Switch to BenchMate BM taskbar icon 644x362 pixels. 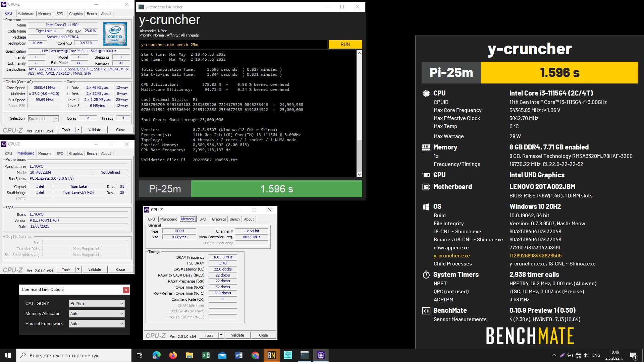[x=272, y=355]
